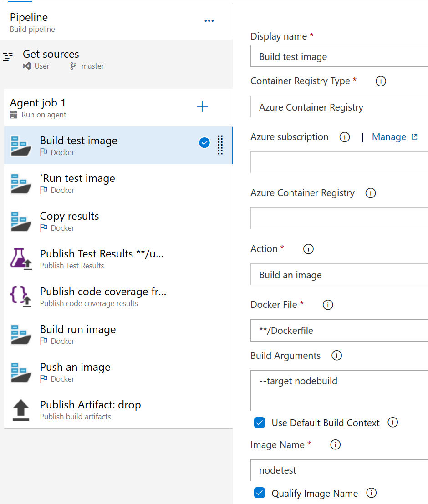Show info for Use Default Build Context
428x504 pixels.
pos(392,423)
